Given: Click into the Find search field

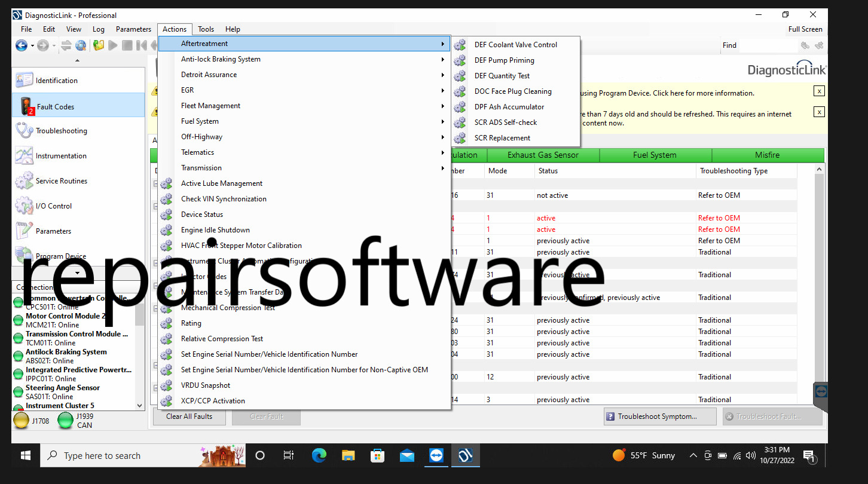Looking at the screenshot, I should click(x=768, y=45).
